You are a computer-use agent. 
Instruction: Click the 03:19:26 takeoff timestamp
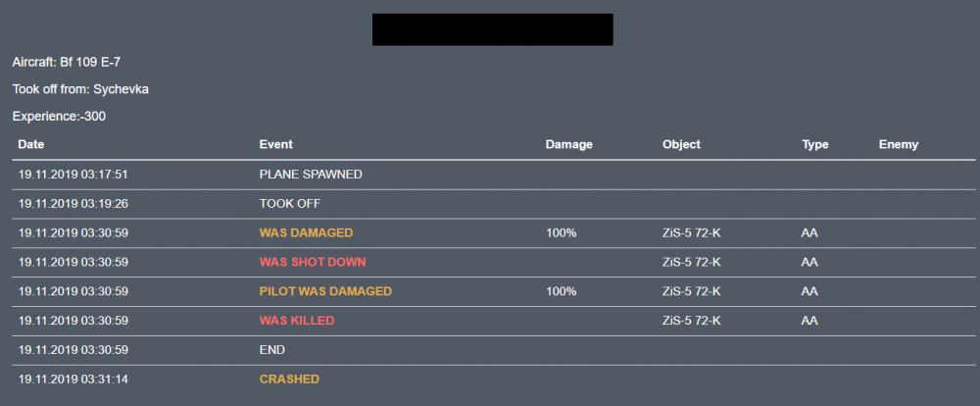73,204
